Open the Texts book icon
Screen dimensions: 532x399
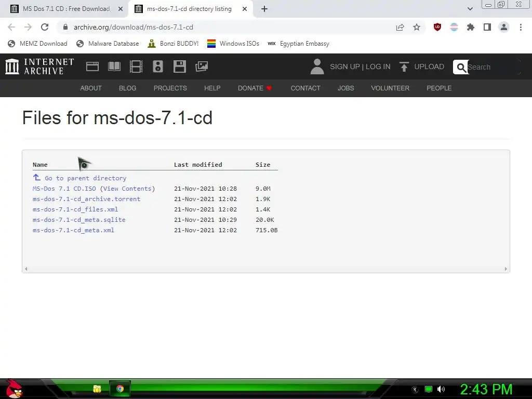(114, 66)
